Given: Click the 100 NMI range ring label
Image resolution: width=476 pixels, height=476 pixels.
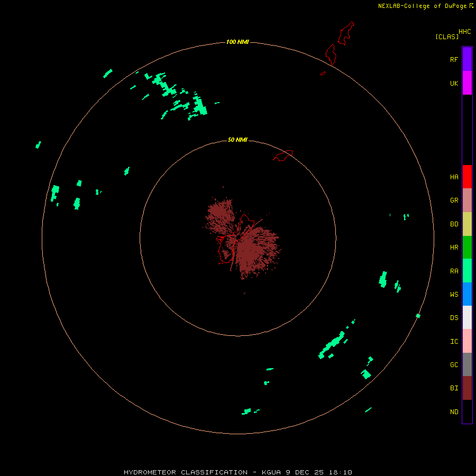Looking at the screenshot, I should [x=237, y=42].
